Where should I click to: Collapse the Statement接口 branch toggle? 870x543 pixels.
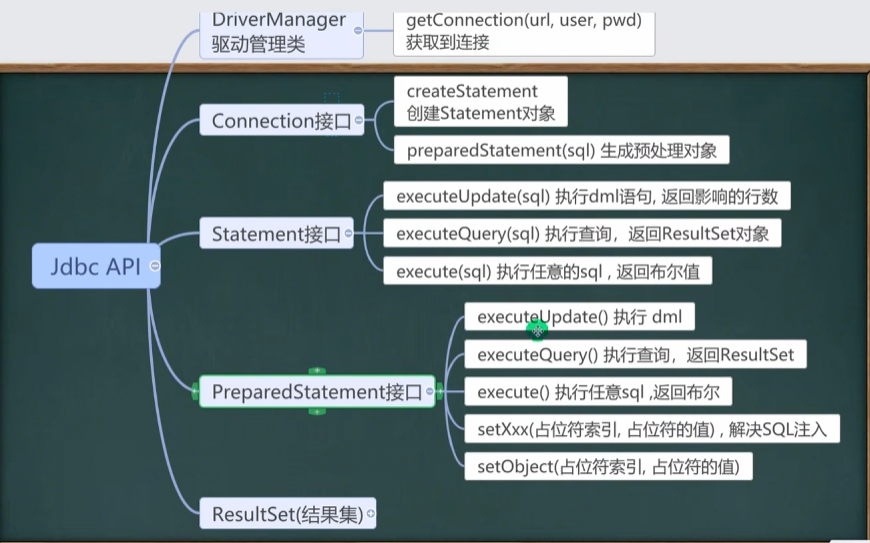pyautogui.click(x=348, y=234)
